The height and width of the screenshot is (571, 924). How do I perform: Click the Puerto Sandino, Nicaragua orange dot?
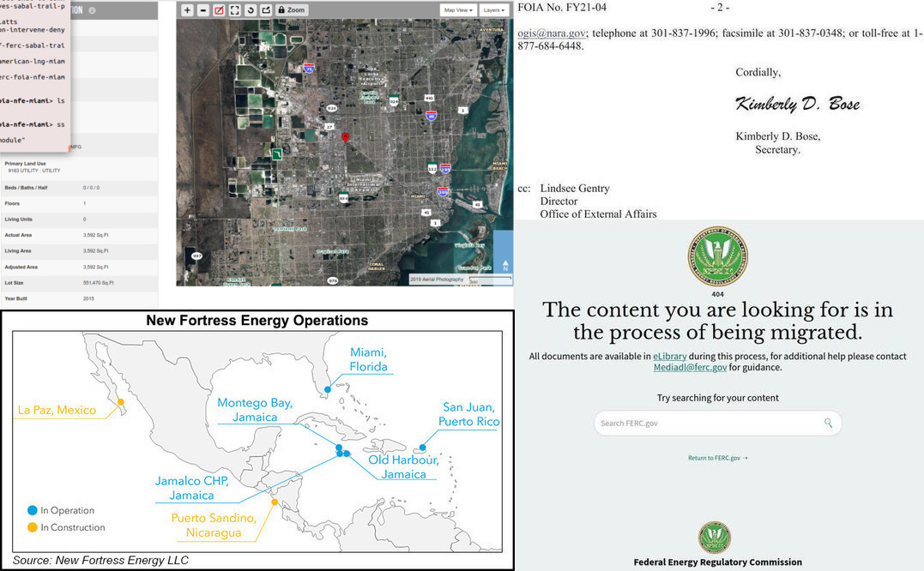(x=274, y=502)
